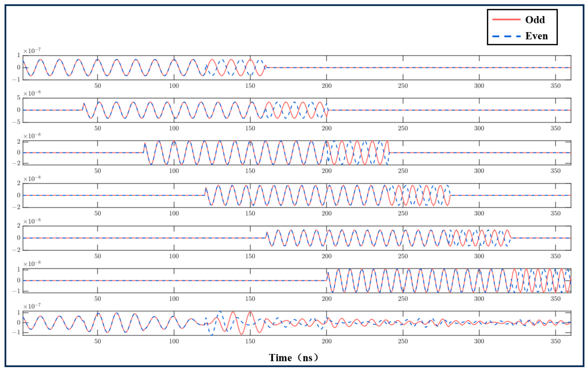Click the 200 tick label under the bottom subplot
Image resolution: width=588 pixels, height=370 pixels.
(326, 341)
